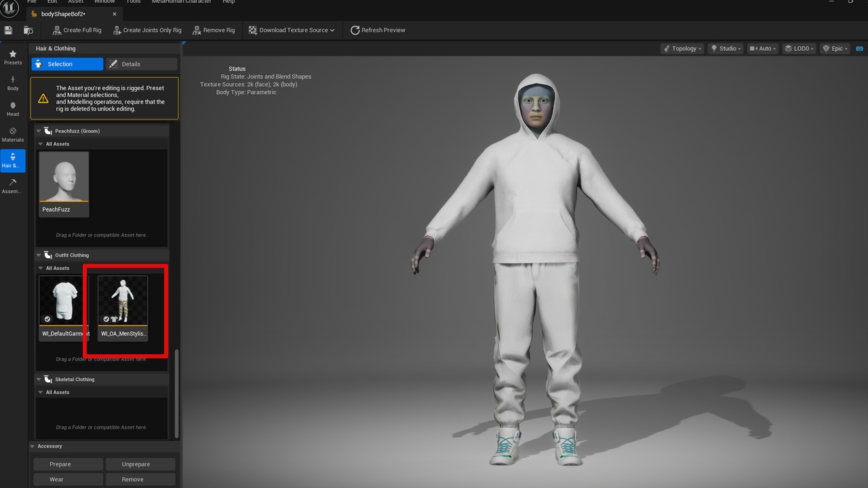The width and height of the screenshot is (868, 488).
Task: Open the Epic quality dropdown
Action: click(835, 48)
